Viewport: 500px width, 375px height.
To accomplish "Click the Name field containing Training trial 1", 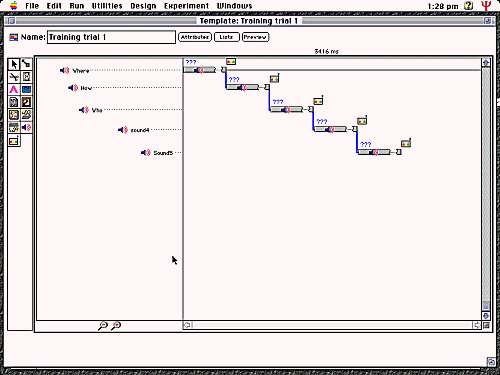I will click(111, 37).
